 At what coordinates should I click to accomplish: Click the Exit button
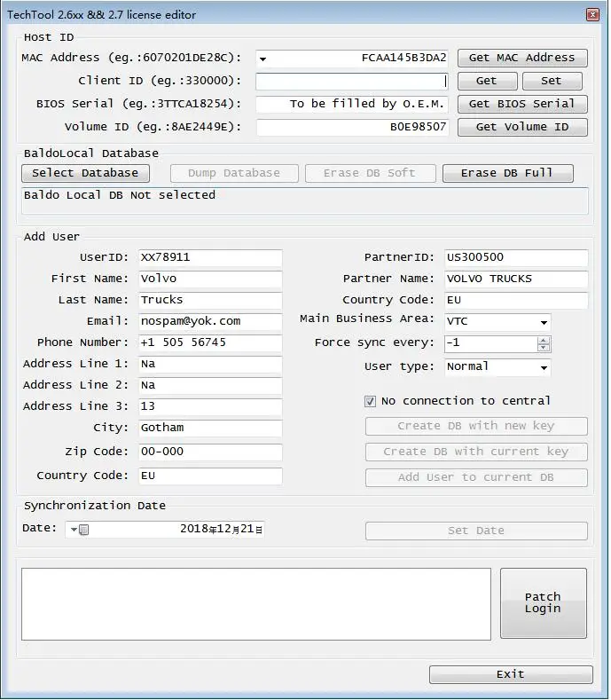(x=511, y=674)
